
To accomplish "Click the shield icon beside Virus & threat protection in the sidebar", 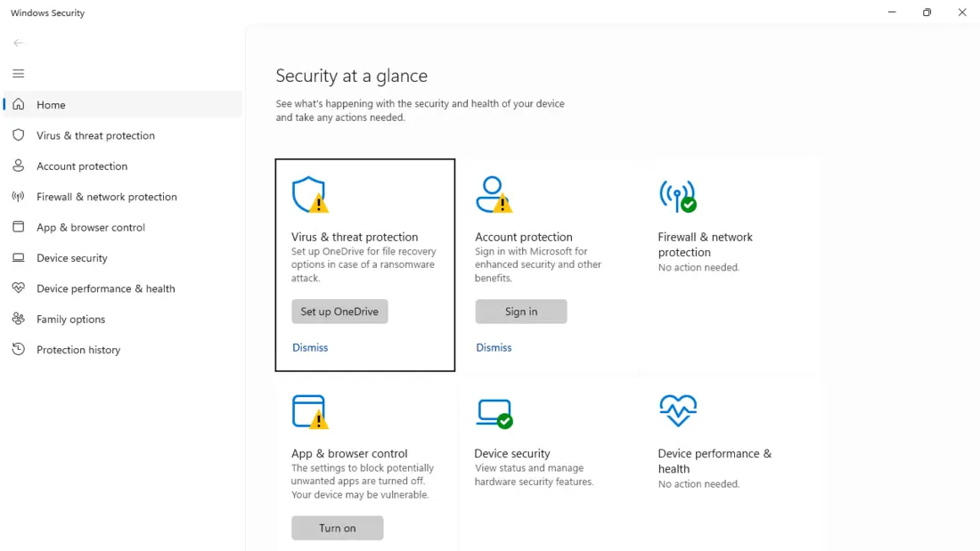I will click(x=18, y=135).
